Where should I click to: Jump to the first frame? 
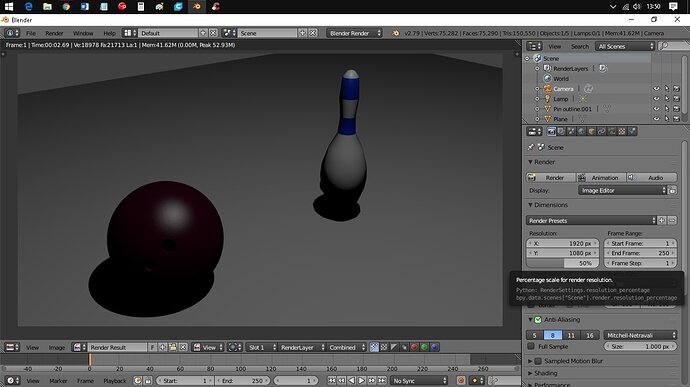tap(332, 381)
